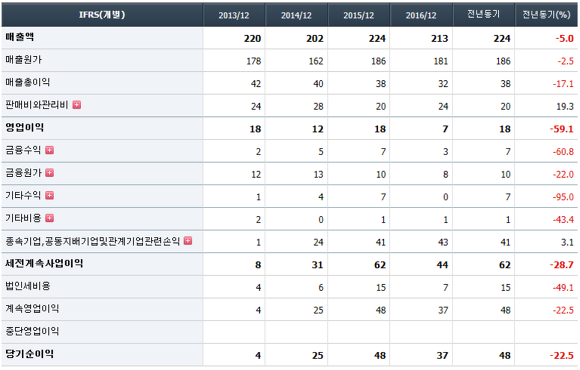This screenshot has width=580, height=370.
Task: Click 세전계속사업이익 change -28.7 percent
Action: pos(562,265)
